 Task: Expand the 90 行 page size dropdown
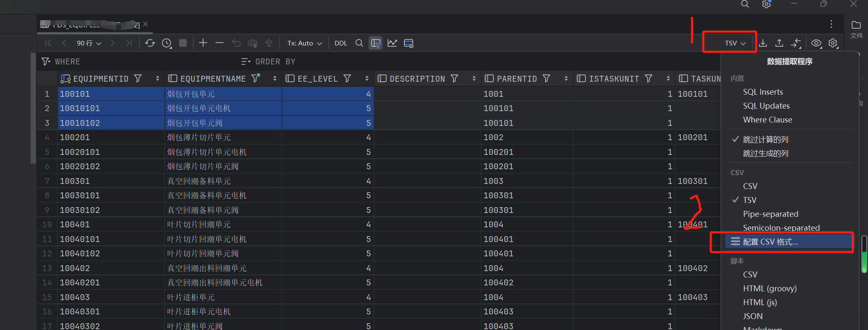point(89,43)
